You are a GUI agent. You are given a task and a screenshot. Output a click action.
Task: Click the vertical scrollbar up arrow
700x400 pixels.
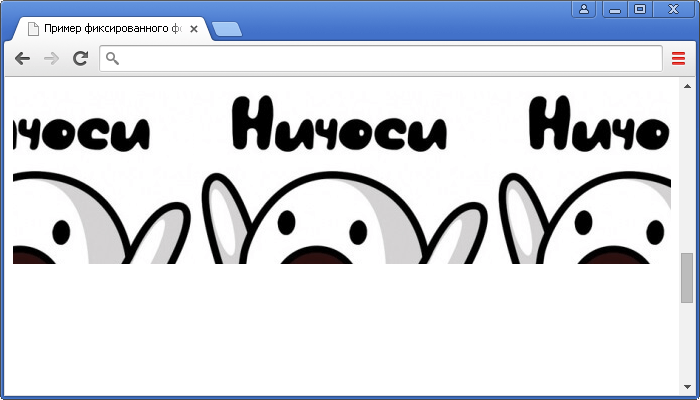[687, 86]
